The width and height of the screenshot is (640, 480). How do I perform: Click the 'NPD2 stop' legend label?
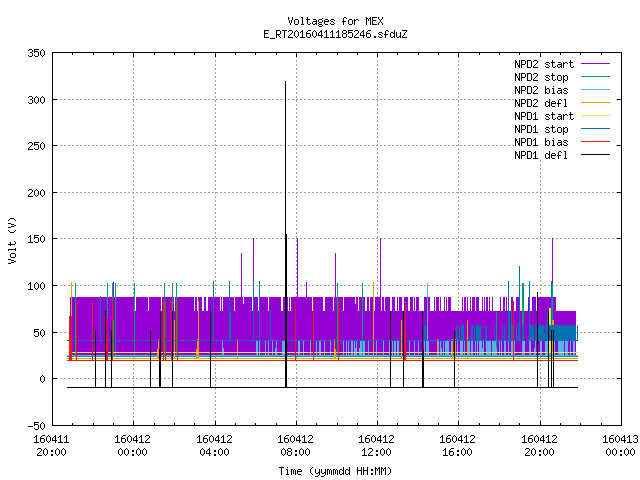pos(541,77)
